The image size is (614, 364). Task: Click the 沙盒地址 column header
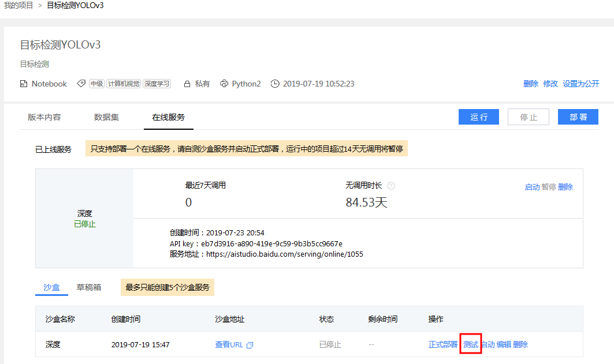229,319
